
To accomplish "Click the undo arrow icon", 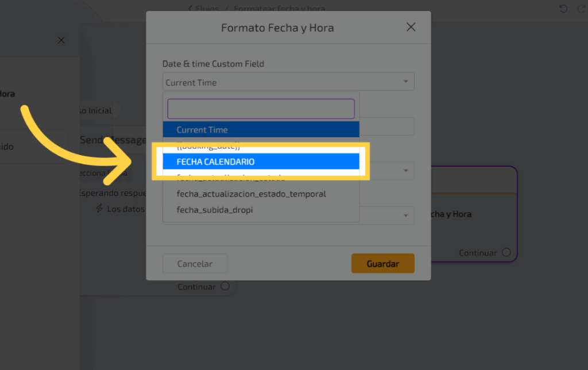I will coord(563,9).
